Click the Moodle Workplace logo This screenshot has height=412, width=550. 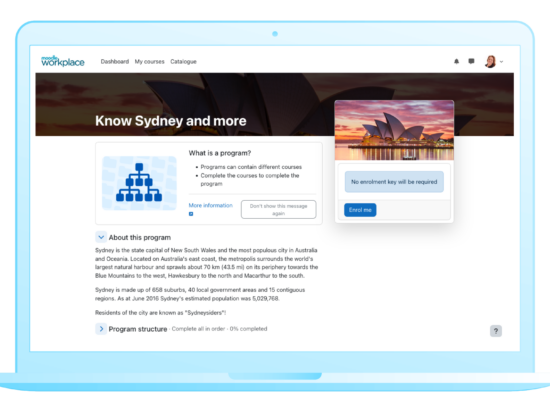(63, 61)
